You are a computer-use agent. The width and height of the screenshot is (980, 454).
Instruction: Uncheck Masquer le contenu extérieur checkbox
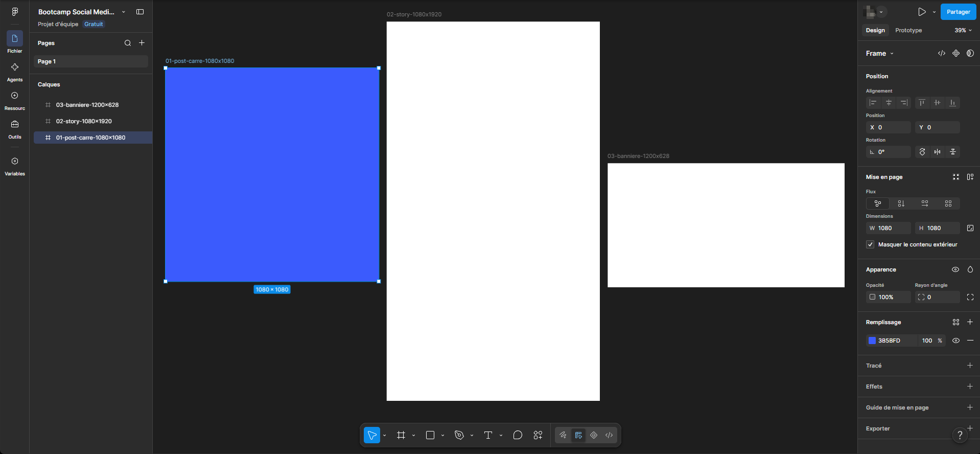[x=870, y=244]
